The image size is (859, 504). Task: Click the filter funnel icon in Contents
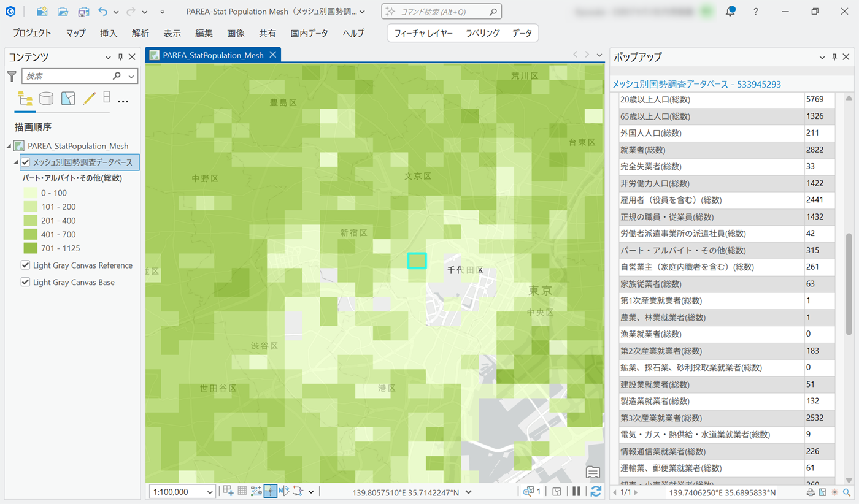[x=12, y=76]
